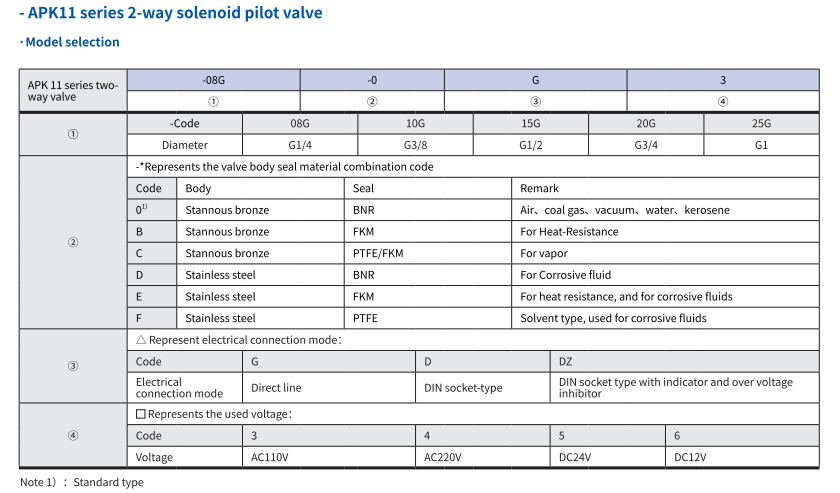Click the circled 1 beside the Diameter row
Screen dimensions: 840x493
pyautogui.click(x=73, y=134)
